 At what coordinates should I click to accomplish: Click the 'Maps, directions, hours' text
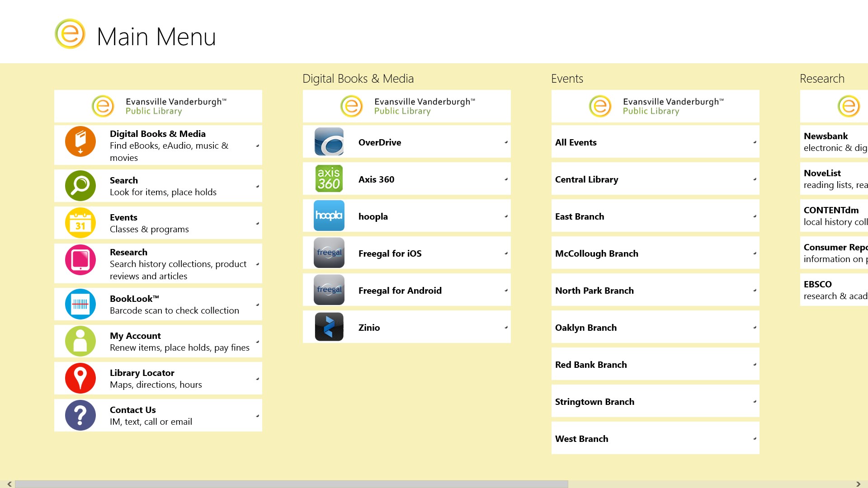pos(156,385)
